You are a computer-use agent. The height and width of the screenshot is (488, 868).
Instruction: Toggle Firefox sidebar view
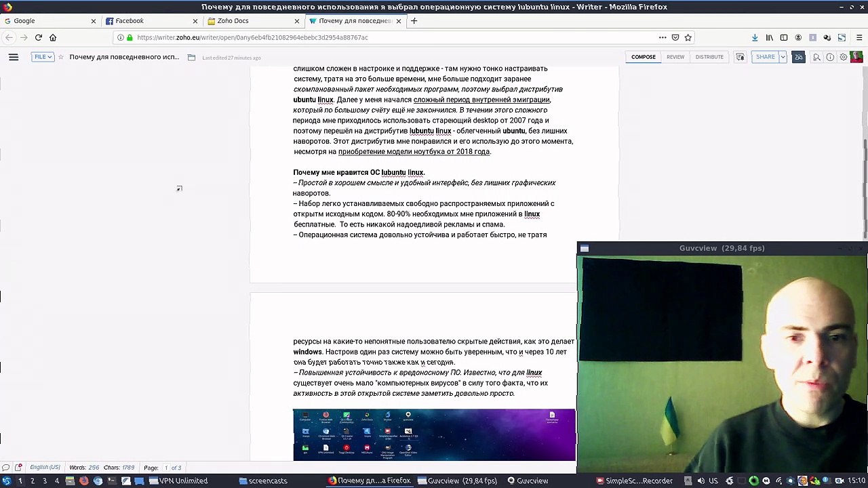[x=784, y=38]
